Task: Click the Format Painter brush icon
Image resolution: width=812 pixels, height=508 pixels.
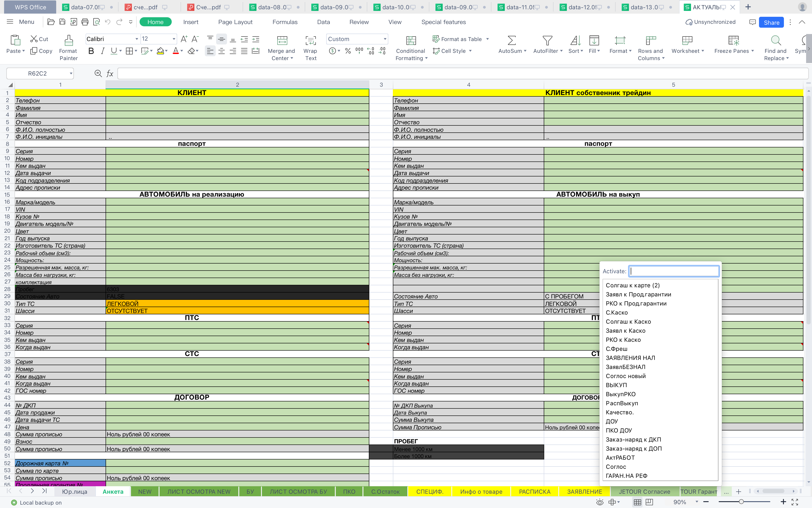Action: click(68, 40)
